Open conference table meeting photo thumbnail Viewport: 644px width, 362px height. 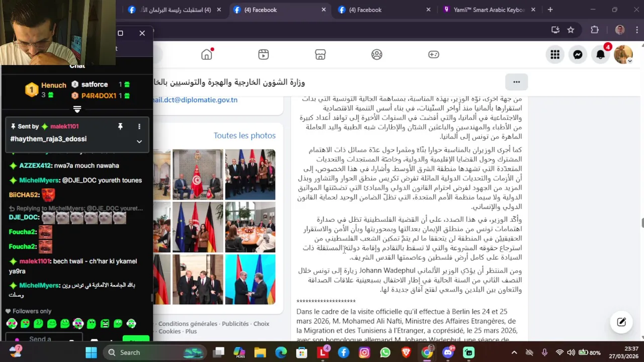pos(250,227)
